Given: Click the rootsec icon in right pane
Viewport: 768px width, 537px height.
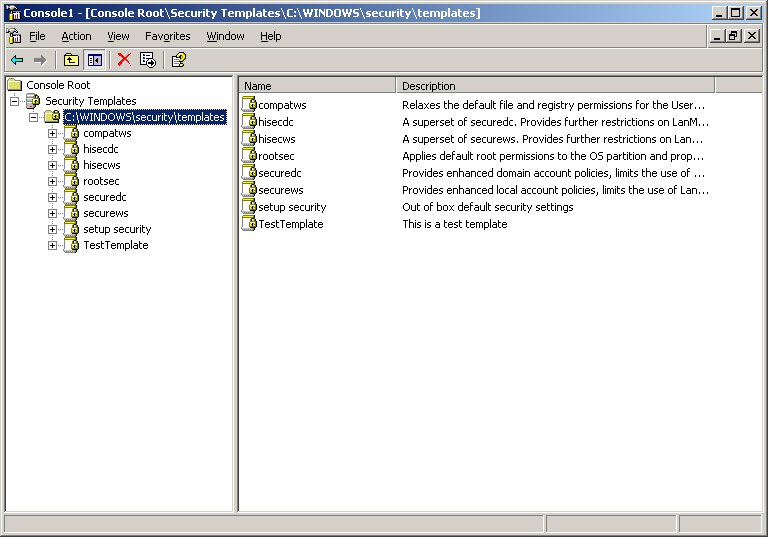Looking at the screenshot, I should tap(250, 156).
